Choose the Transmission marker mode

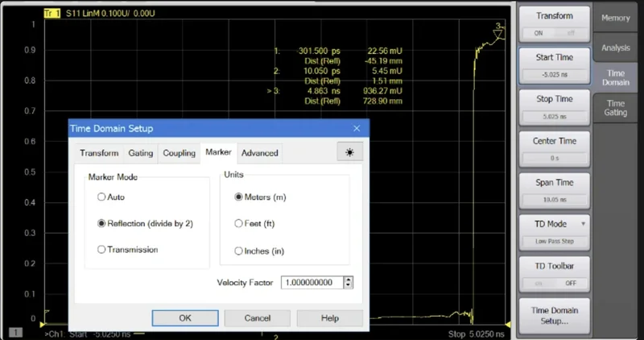pyautogui.click(x=101, y=250)
